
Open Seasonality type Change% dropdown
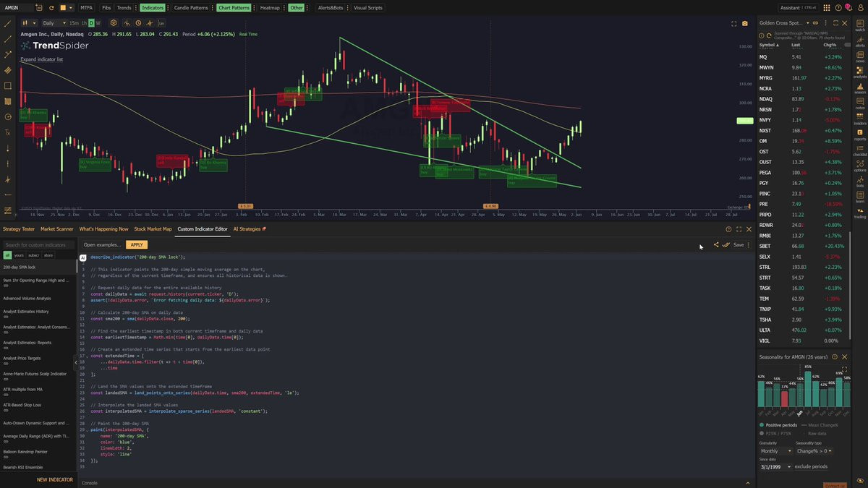click(x=814, y=451)
